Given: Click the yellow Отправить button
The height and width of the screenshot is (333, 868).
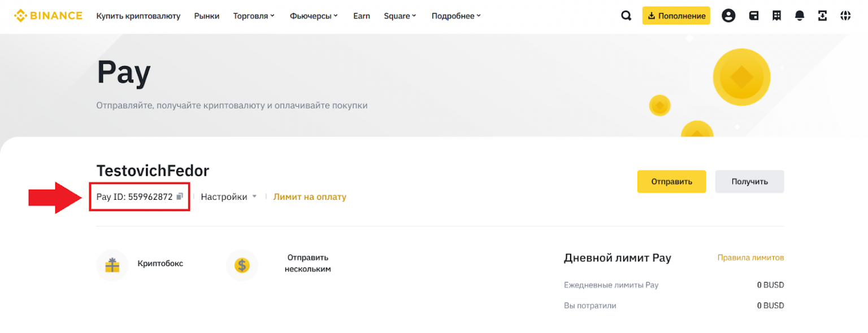Looking at the screenshot, I should [671, 182].
